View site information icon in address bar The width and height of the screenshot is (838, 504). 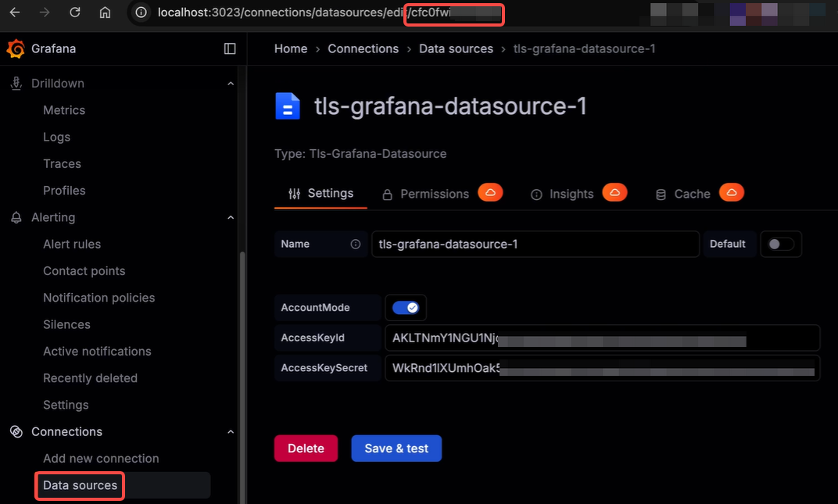click(x=141, y=13)
